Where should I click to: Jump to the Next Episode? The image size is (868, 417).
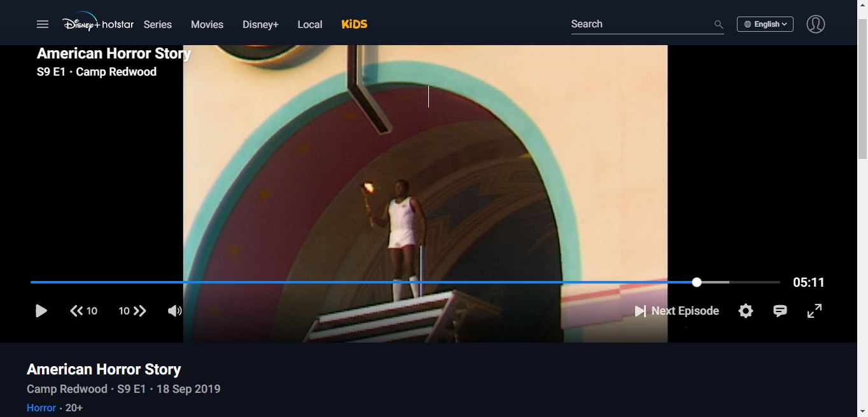tap(676, 311)
